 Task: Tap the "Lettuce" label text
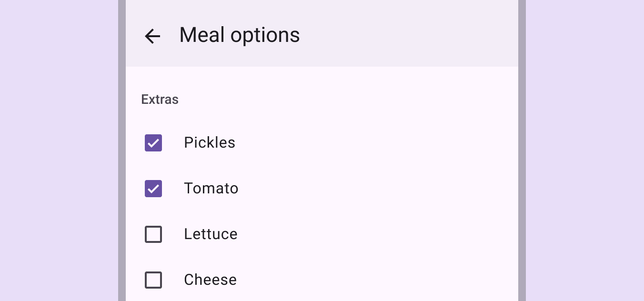click(x=211, y=234)
